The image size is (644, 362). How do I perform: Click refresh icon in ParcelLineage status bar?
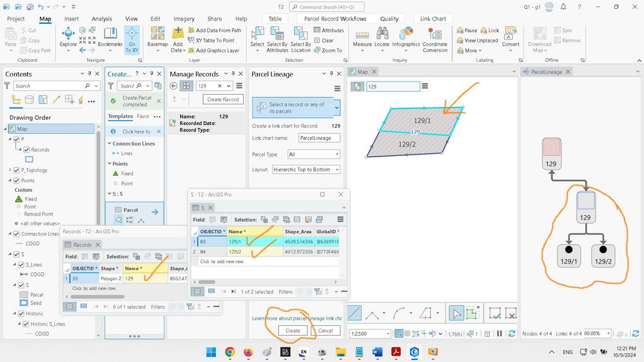(x=636, y=334)
